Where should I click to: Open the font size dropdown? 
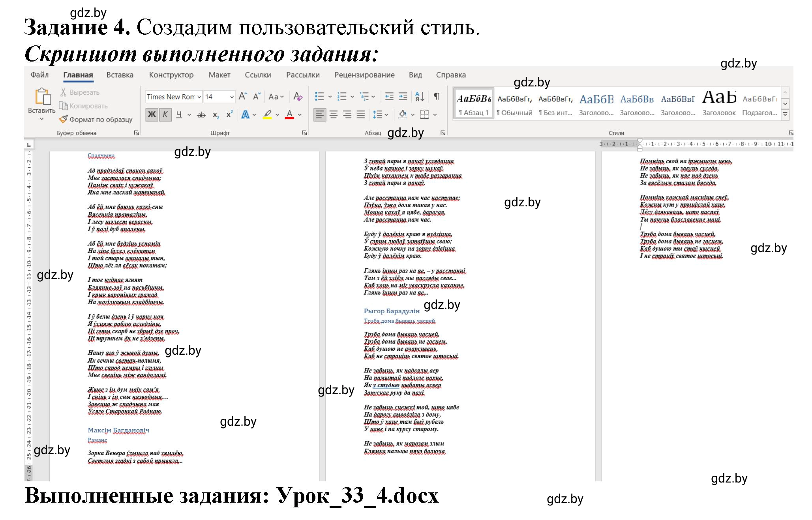pos(232,97)
